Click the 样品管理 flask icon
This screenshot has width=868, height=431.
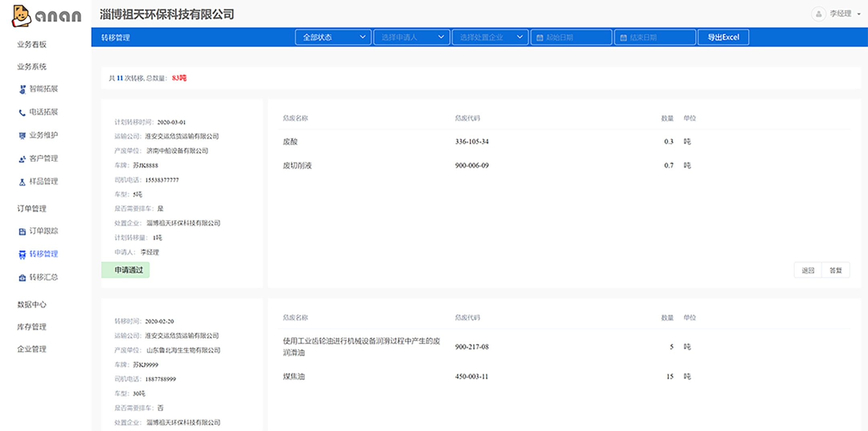point(23,182)
